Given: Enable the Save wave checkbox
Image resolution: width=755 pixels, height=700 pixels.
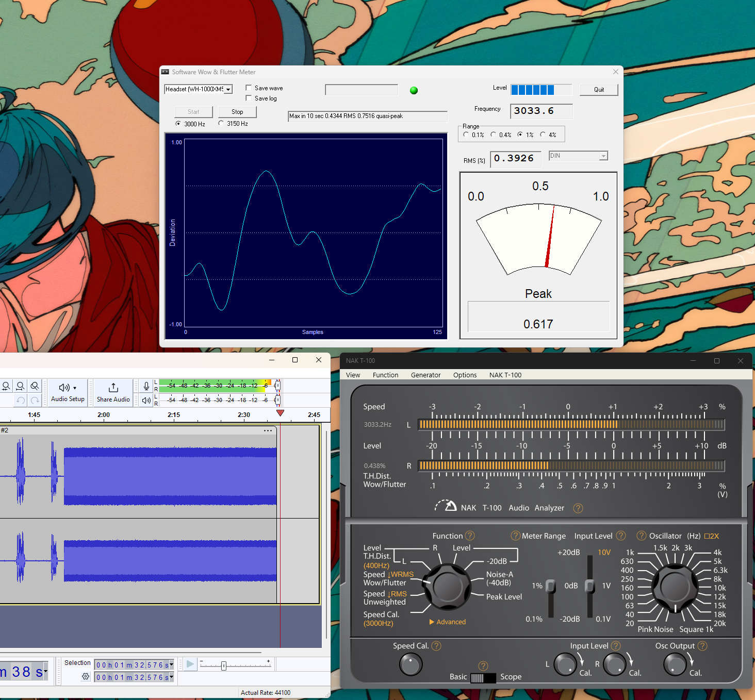Looking at the screenshot, I should pos(249,88).
